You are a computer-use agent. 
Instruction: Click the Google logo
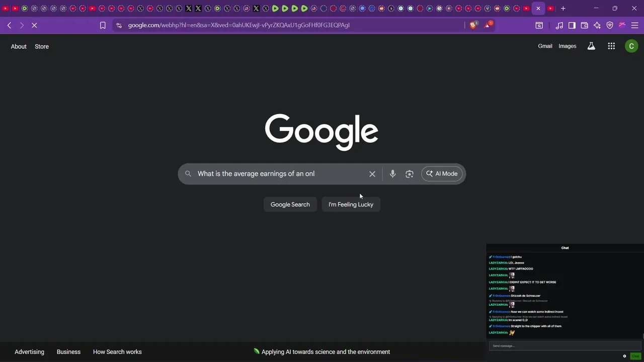point(321,132)
